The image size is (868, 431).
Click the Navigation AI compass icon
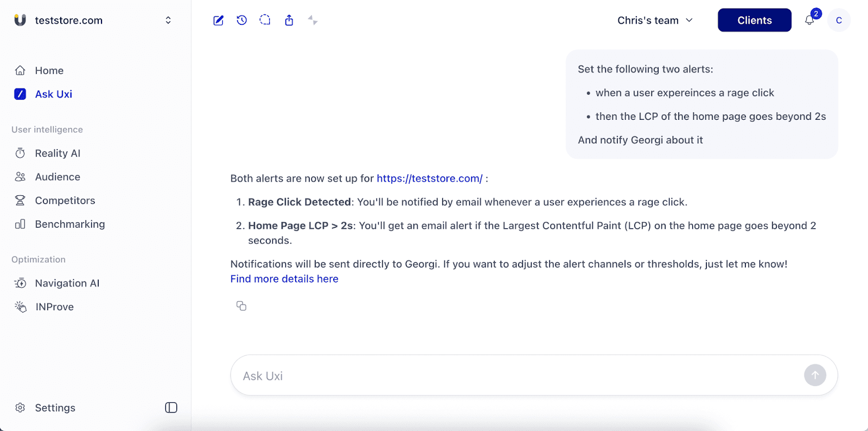[x=20, y=283]
